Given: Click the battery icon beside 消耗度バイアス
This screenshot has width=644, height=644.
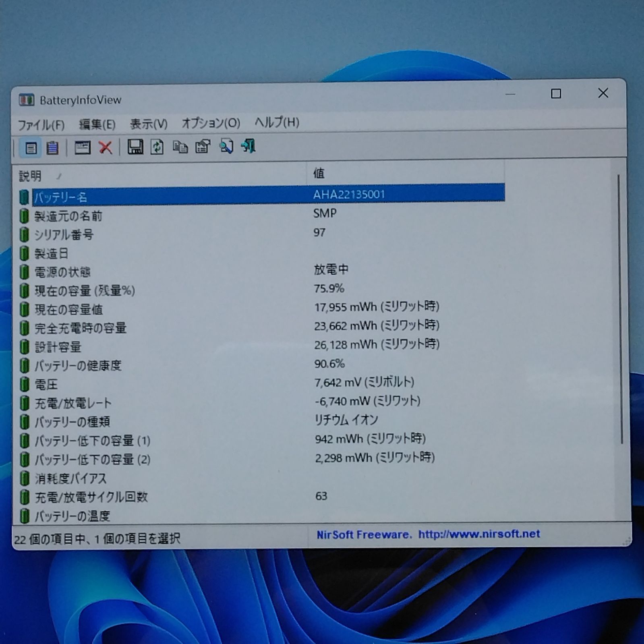Looking at the screenshot, I should pos(25,478).
